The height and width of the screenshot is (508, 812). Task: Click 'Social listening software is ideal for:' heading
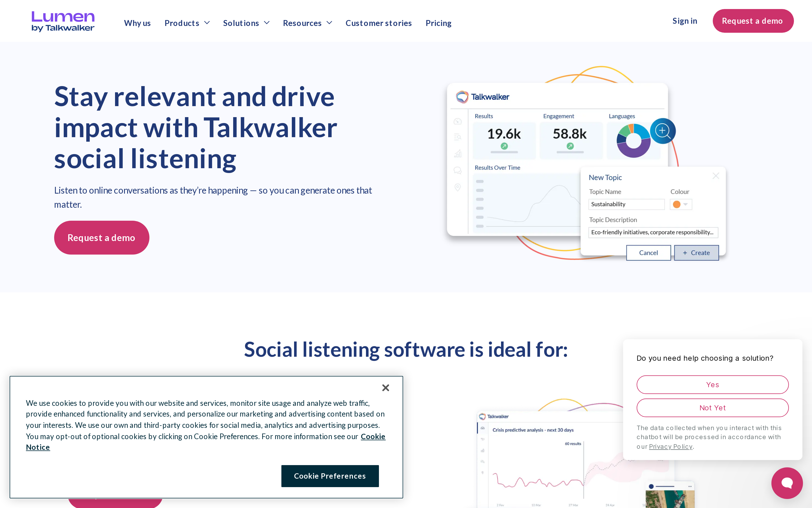point(406,349)
